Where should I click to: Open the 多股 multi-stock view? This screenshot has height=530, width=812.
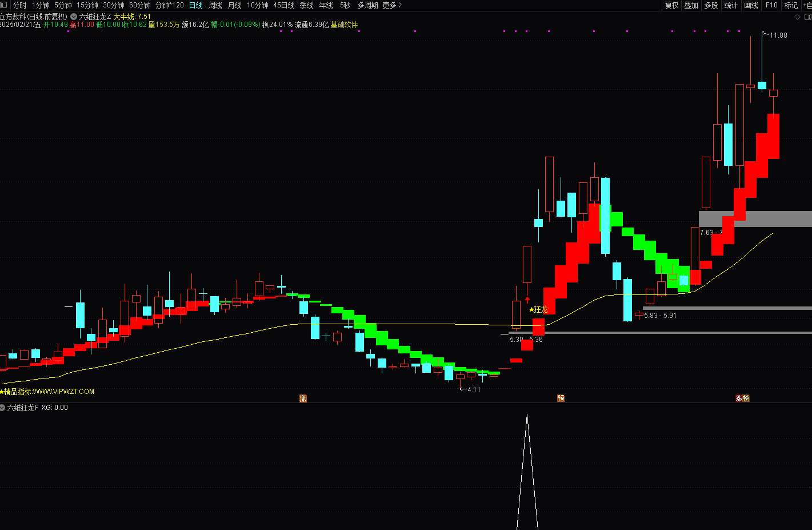tap(711, 5)
